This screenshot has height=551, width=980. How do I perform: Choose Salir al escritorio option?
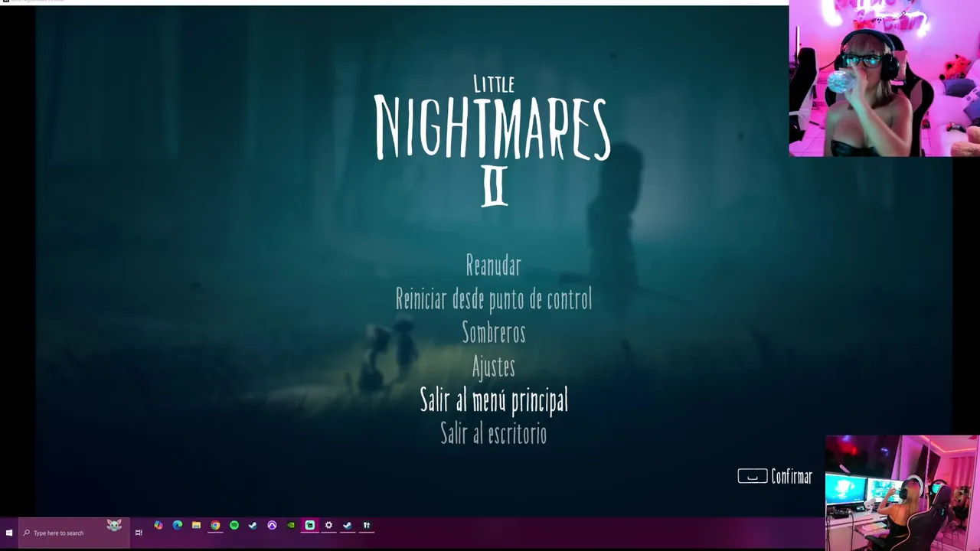click(x=493, y=434)
